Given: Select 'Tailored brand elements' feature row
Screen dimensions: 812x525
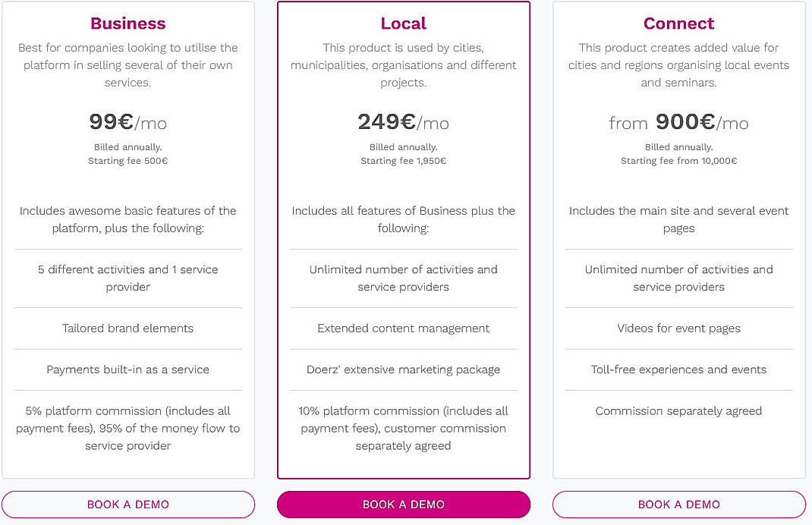Looking at the screenshot, I should (x=127, y=328).
